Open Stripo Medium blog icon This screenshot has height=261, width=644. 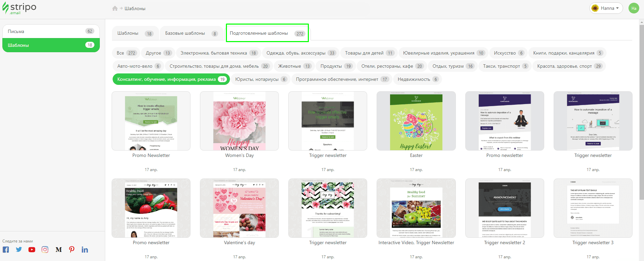pos(58,250)
